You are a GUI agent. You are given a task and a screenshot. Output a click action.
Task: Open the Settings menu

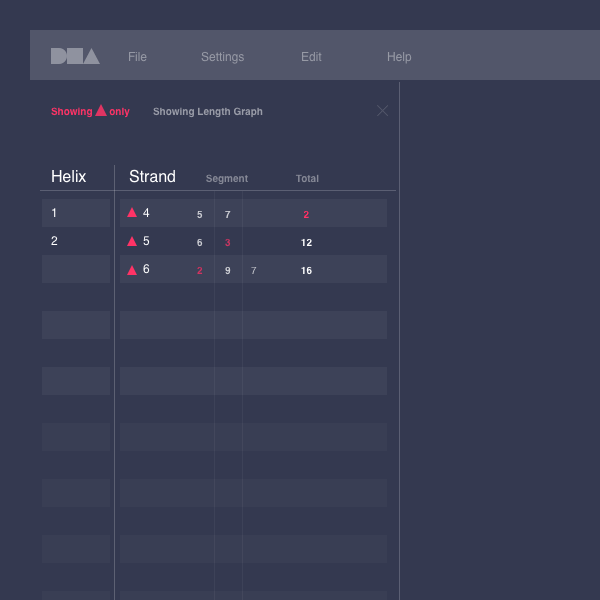(222, 57)
